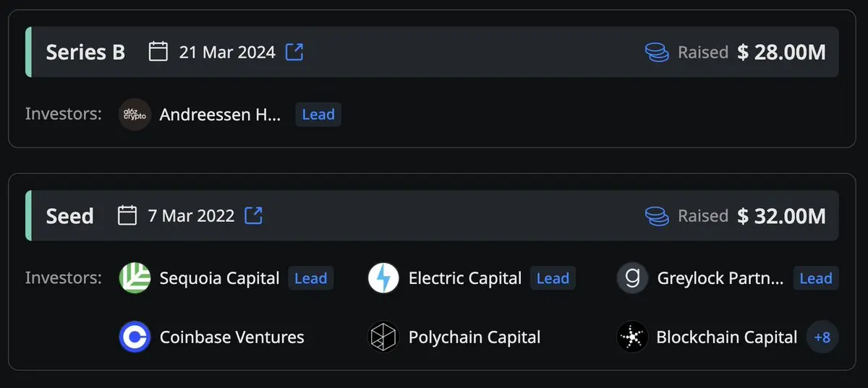This screenshot has width=868, height=388.
Task: Open the Electric Capital investor link
Action: click(465, 278)
